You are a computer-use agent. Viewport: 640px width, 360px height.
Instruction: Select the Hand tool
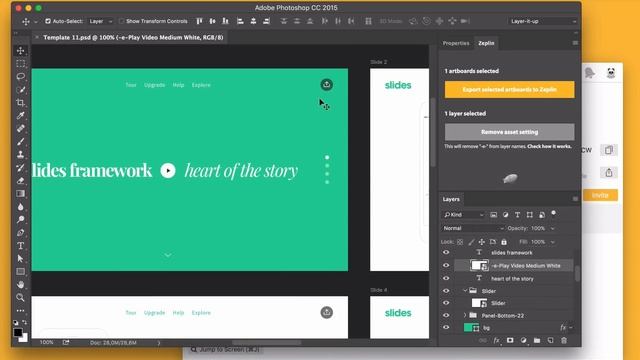(20, 284)
